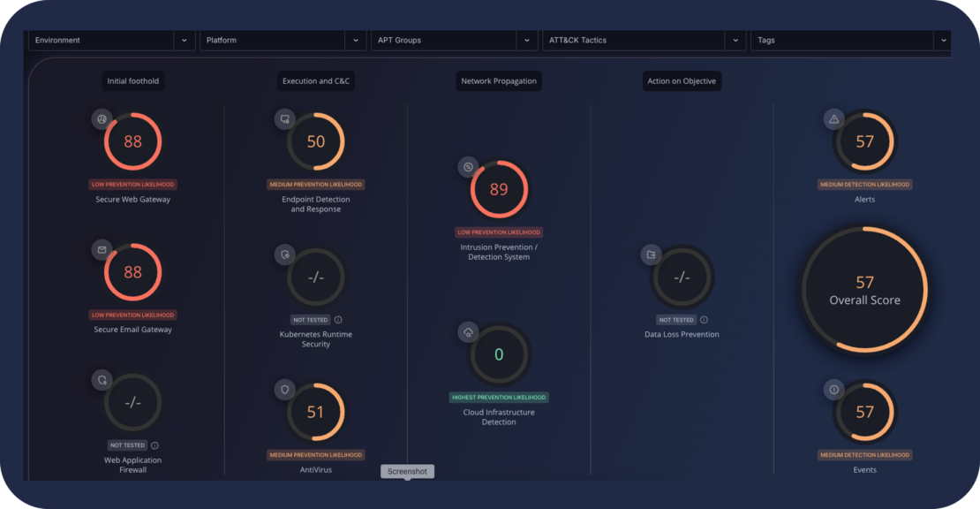Click the Endpoint Detection and Response icon
This screenshot has height=509, width=980.
pos(285,118)
